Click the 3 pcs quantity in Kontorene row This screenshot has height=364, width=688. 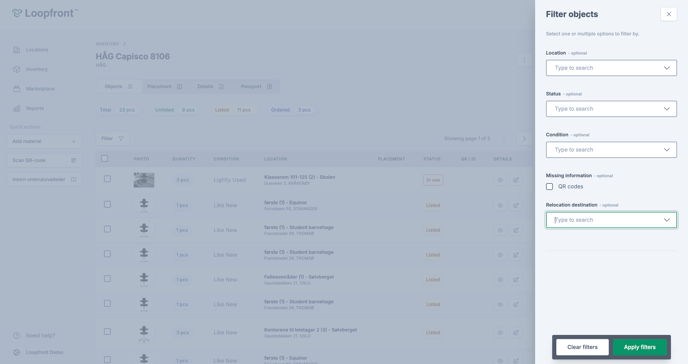tap(183, 332)
